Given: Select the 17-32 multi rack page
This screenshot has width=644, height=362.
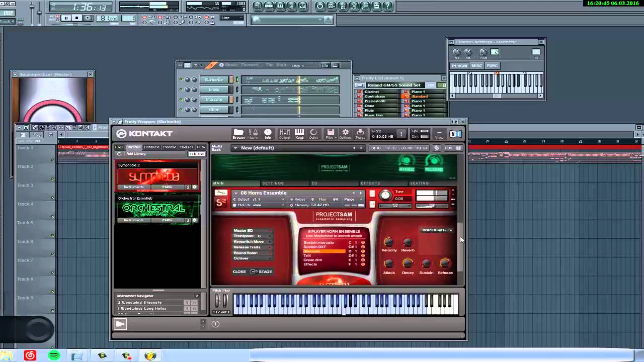Looking at the screenshot, I should click(391, 148).
